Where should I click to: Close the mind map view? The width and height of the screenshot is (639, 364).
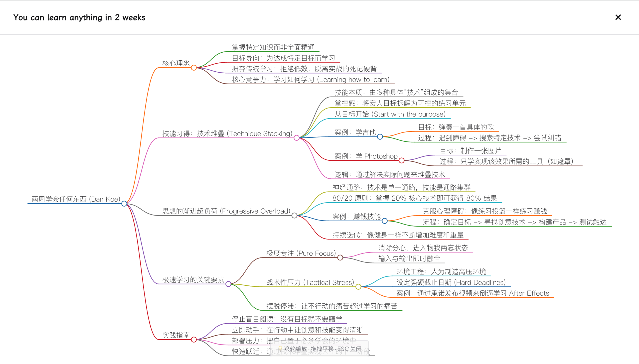click(618, 17)
